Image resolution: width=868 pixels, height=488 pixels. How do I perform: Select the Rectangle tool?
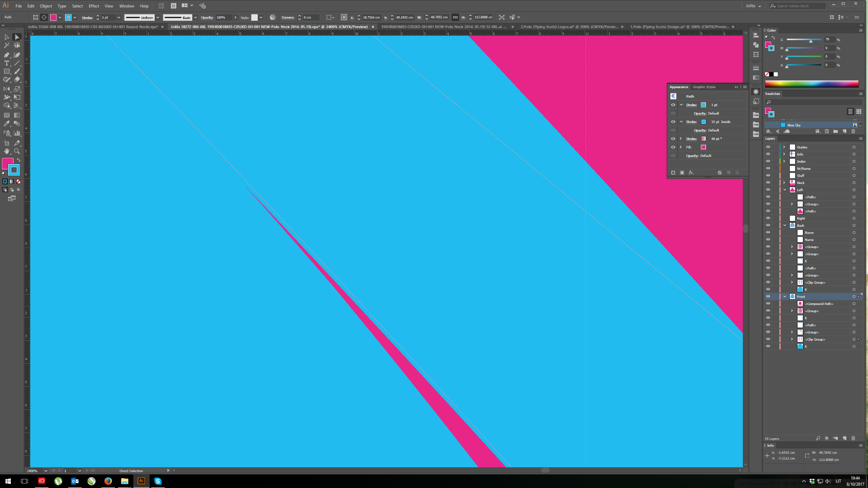(7, 71)
